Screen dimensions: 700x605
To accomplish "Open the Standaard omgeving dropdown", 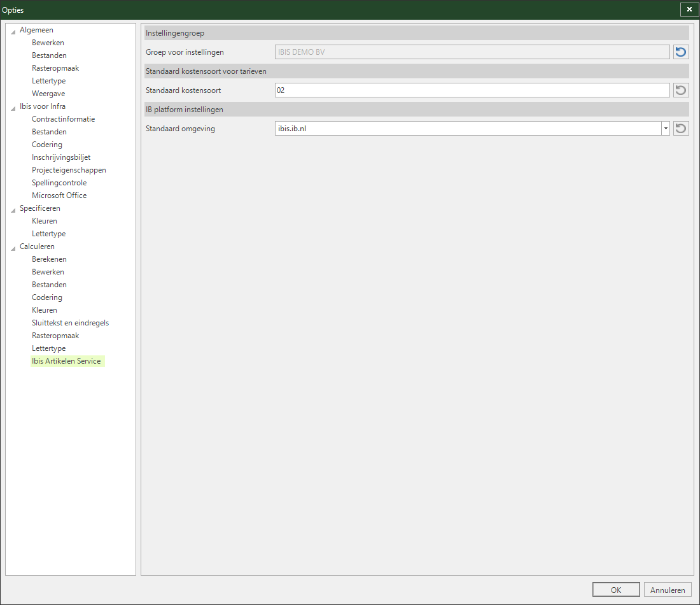I will point(666,129).
